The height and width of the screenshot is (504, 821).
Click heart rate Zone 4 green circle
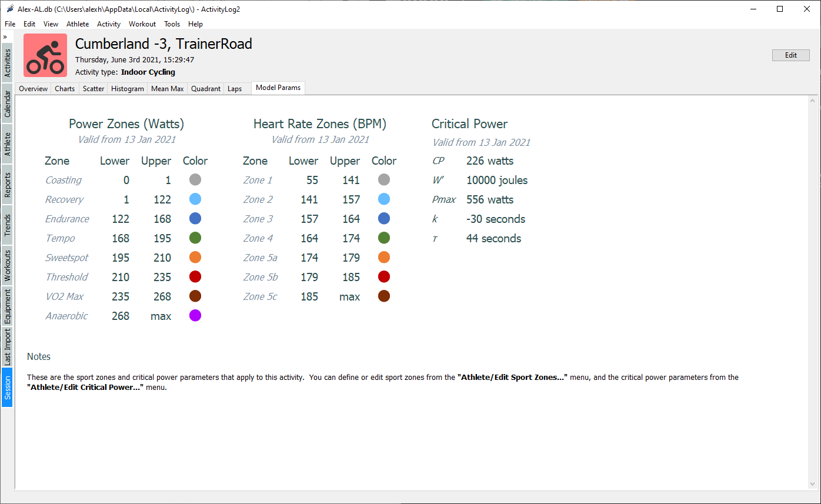[384, 238]
